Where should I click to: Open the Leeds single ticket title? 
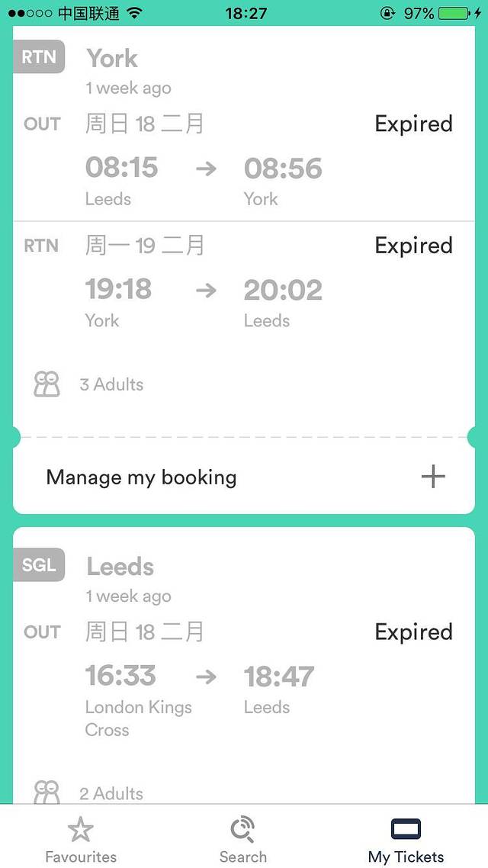pyautogui.click(x=120, y=567)
